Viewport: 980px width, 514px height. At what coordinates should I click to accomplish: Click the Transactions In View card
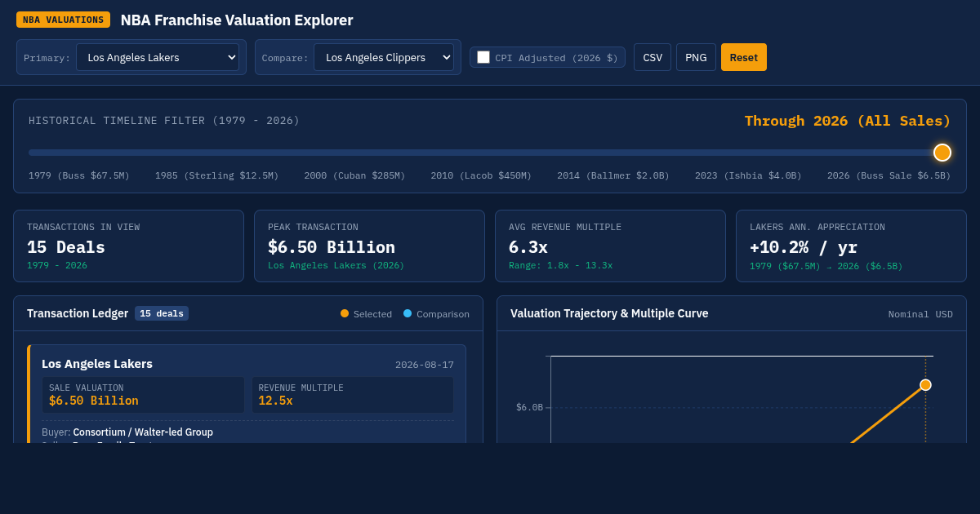click(x=128, y=246)
